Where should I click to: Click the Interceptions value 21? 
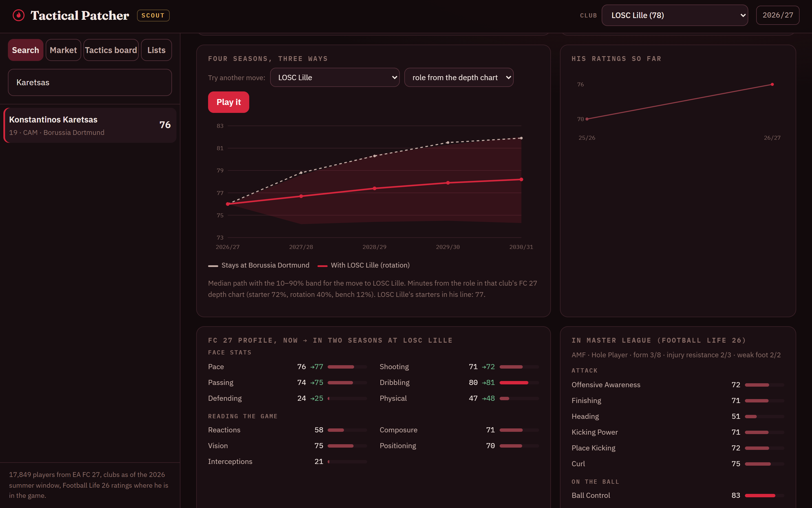(319, 462)
